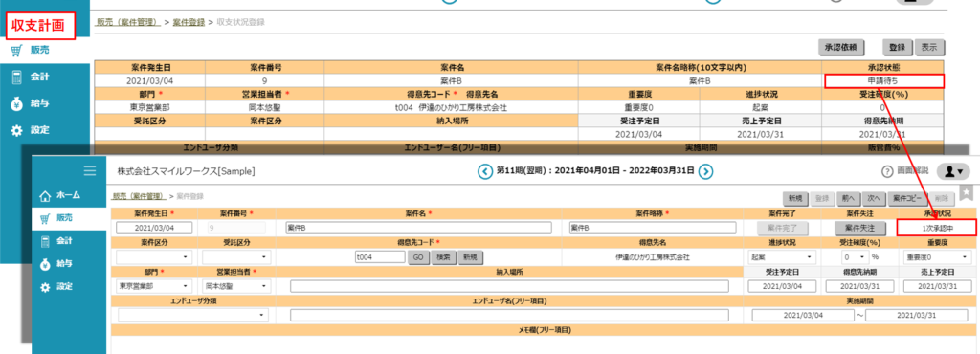Click 伊達のひかり工房株式会社 in the front window

(653, 256)
